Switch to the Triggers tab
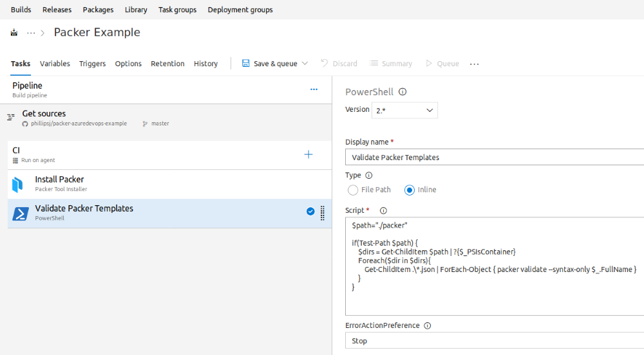 92,64
